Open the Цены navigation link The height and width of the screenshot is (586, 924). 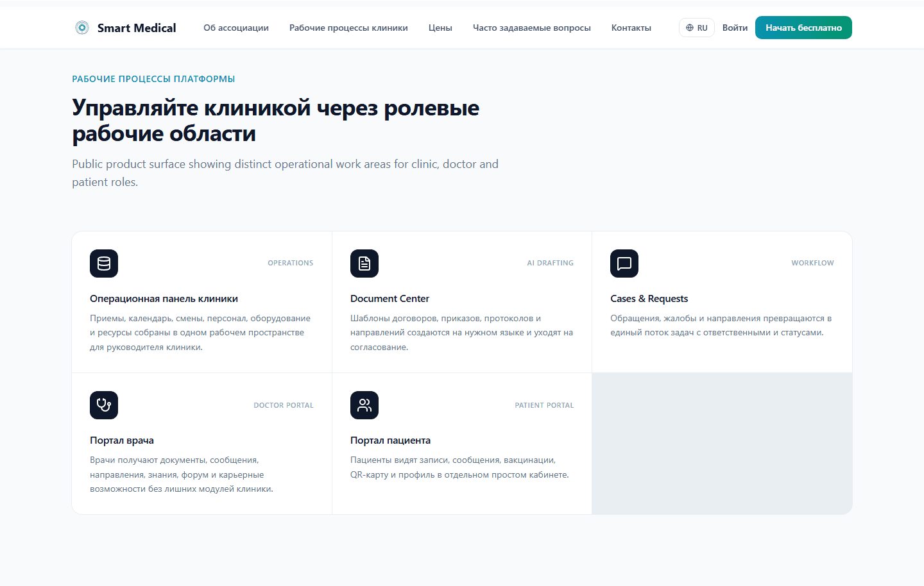pyautogui.click(x=440, y=28)
